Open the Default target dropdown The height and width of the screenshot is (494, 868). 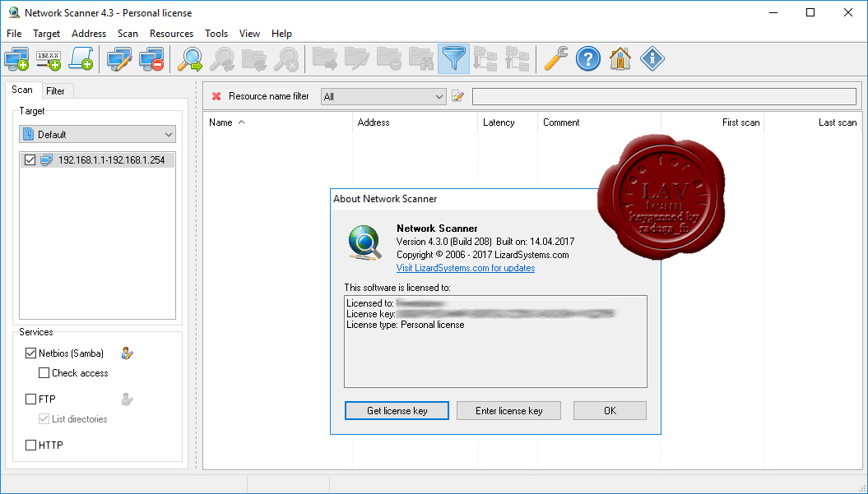point(97,135)
